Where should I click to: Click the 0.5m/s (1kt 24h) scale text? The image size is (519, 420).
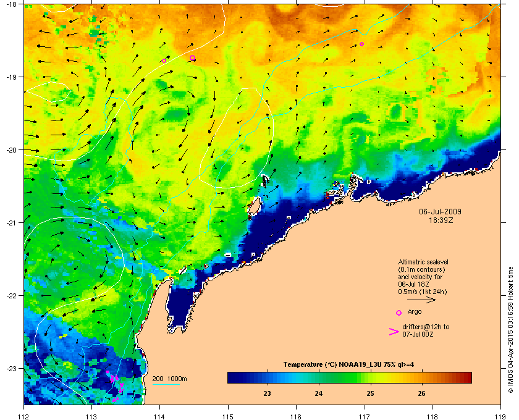click(x=423, y=292)
